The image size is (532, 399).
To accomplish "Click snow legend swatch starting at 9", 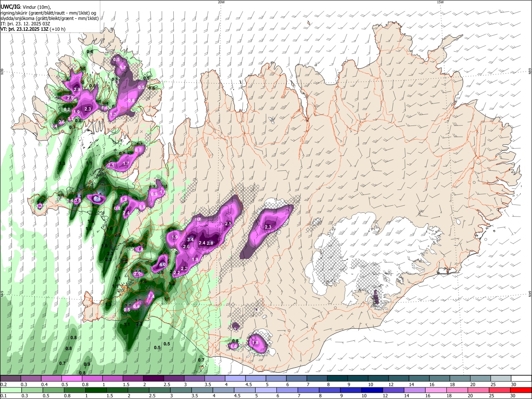I will pos(358,379).
